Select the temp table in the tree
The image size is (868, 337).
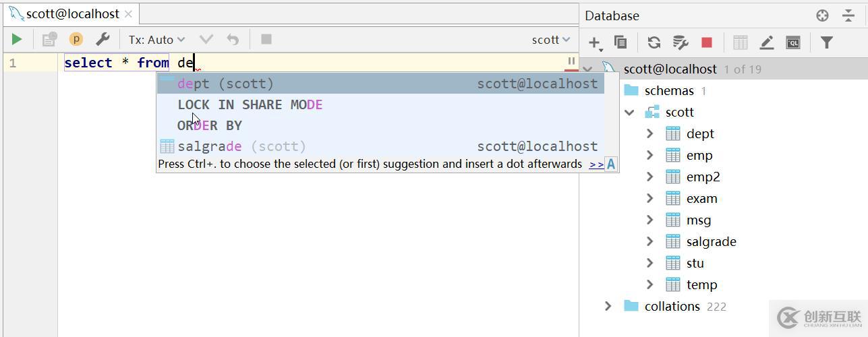[702, 285]
